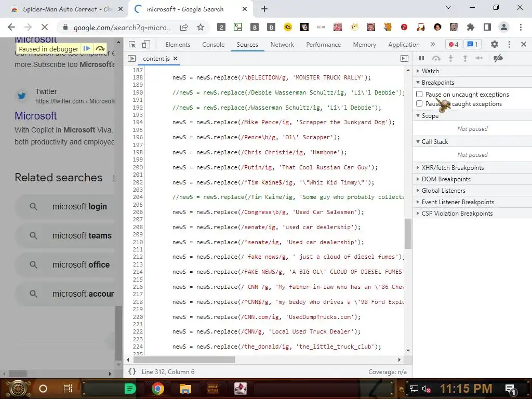Open the Network tab

[x=282, y=45]
